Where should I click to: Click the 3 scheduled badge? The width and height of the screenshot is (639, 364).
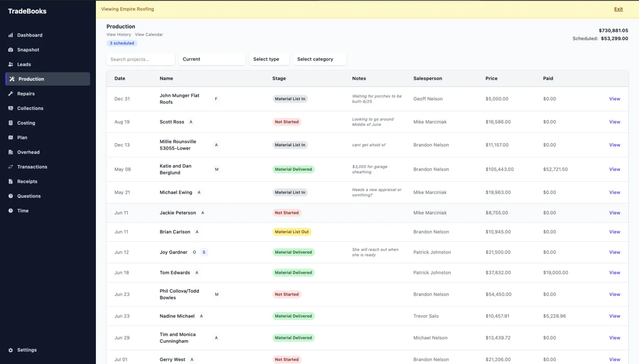(x=122, y=43)
